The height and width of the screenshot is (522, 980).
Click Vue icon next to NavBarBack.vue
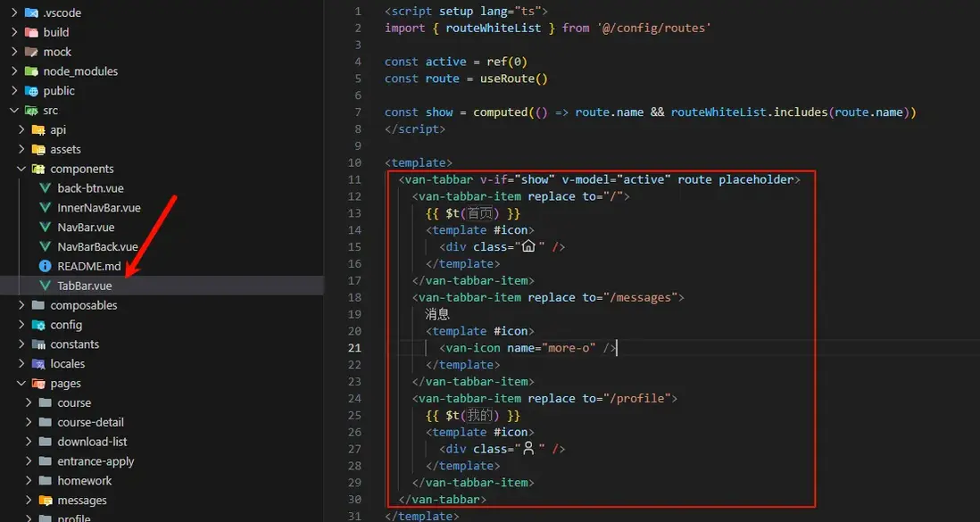click(x=45, y=246)
